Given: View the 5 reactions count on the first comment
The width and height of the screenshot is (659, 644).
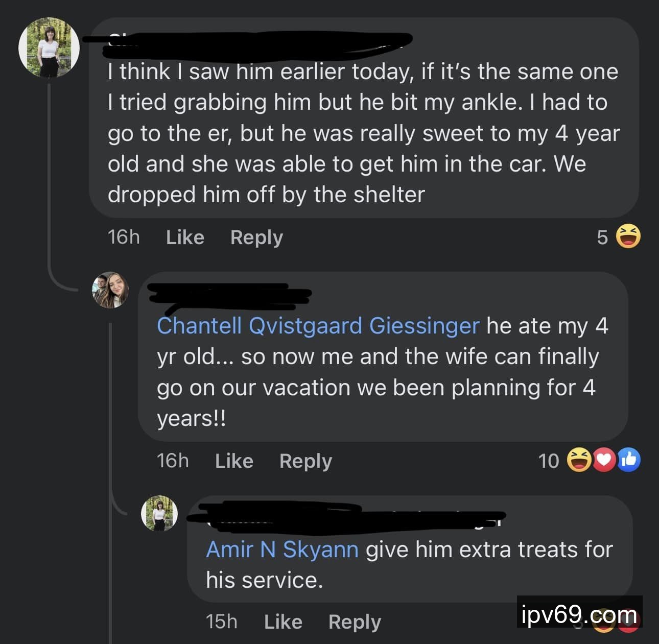Looking at the screenshot, I should coord(602,237).
